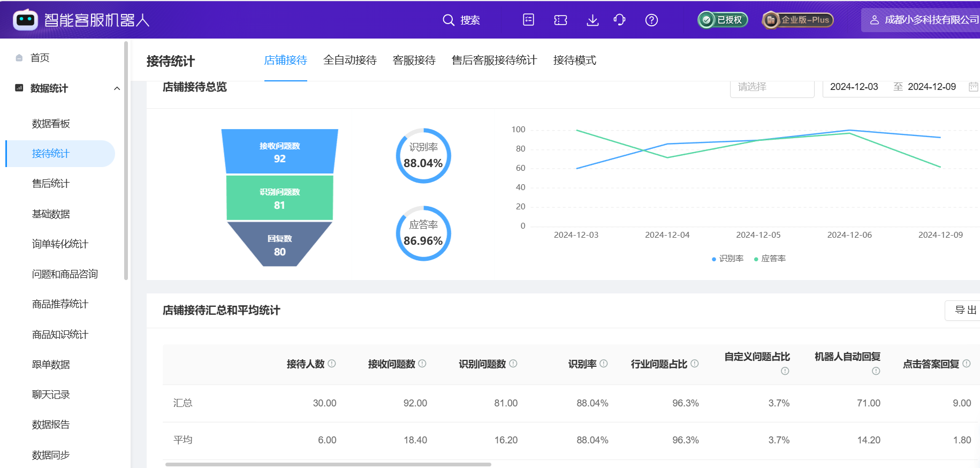Open 问题和商品咨询 in the sidebar
This screenshot has width=980, height=468.
(65, 274)
